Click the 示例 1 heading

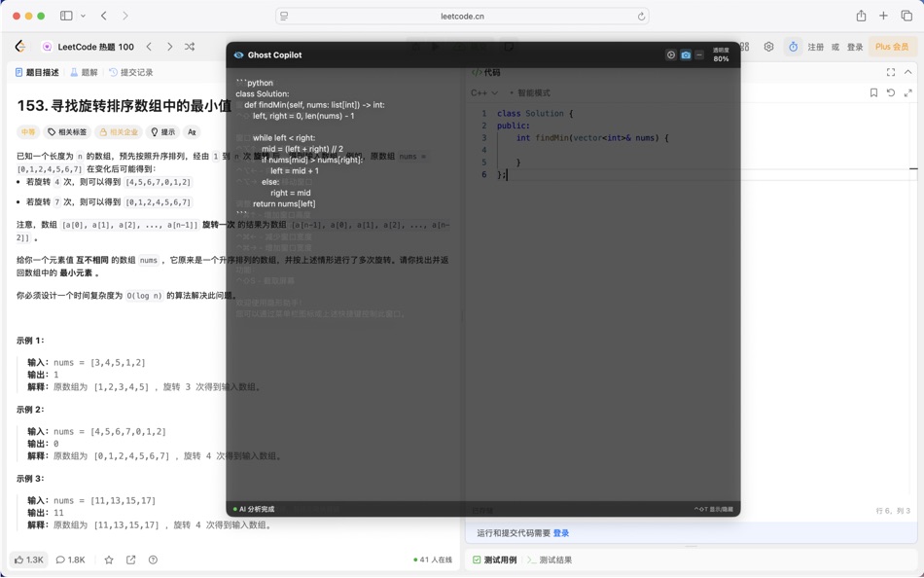(x=30, y=341)
